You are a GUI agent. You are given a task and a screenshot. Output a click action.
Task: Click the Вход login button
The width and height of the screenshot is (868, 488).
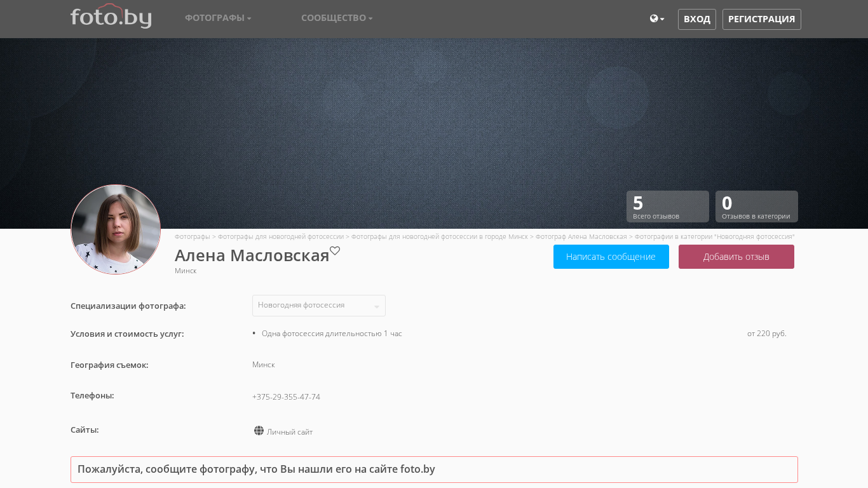pos(697,19)
